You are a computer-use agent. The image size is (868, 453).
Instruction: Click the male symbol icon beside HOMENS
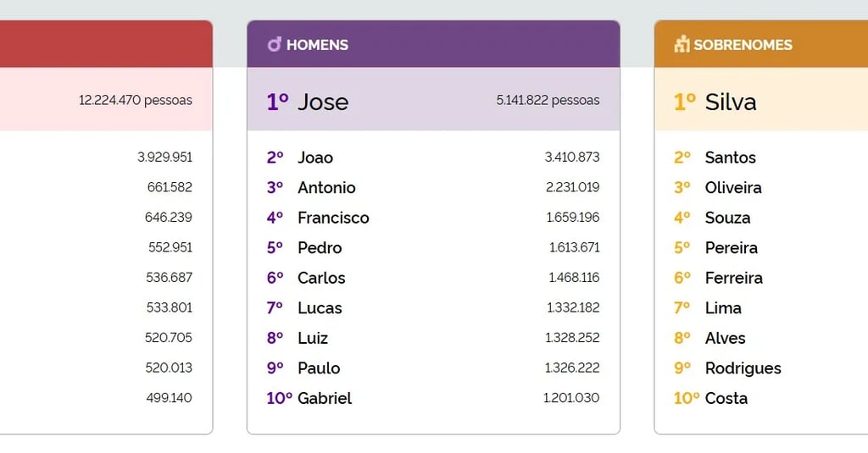[274, 45]
